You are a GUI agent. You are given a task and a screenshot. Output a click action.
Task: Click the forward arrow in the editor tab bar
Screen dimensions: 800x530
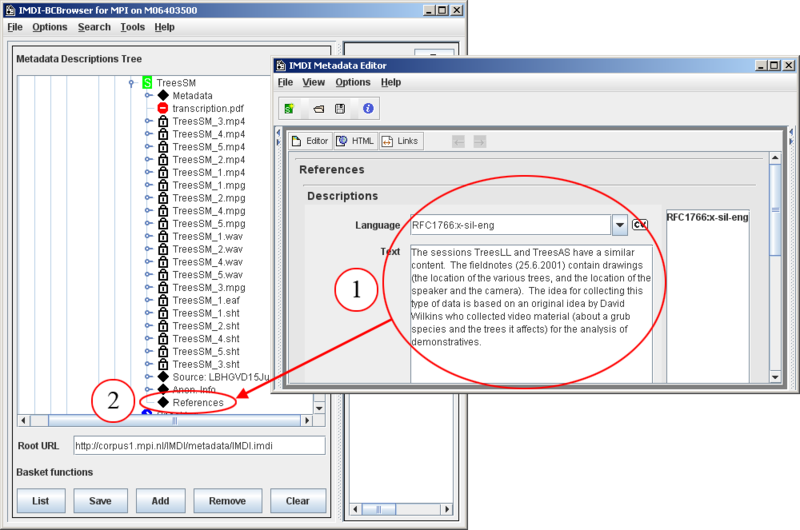click(479, 141)
